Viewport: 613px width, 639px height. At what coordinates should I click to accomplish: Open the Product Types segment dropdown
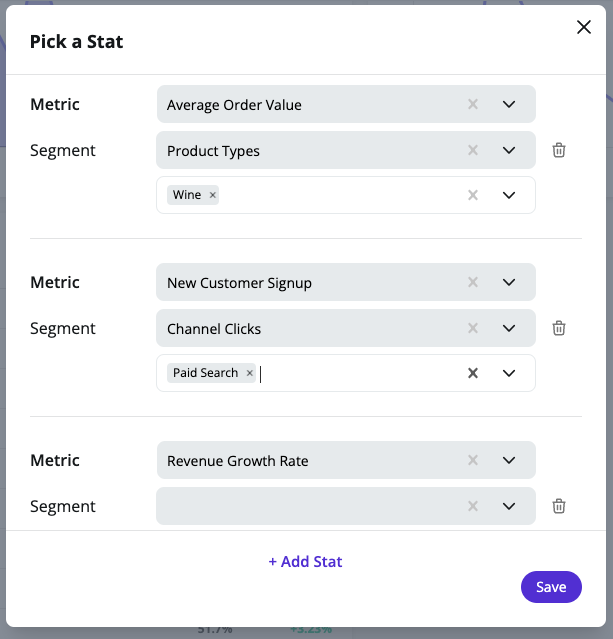tap(509, 150)
